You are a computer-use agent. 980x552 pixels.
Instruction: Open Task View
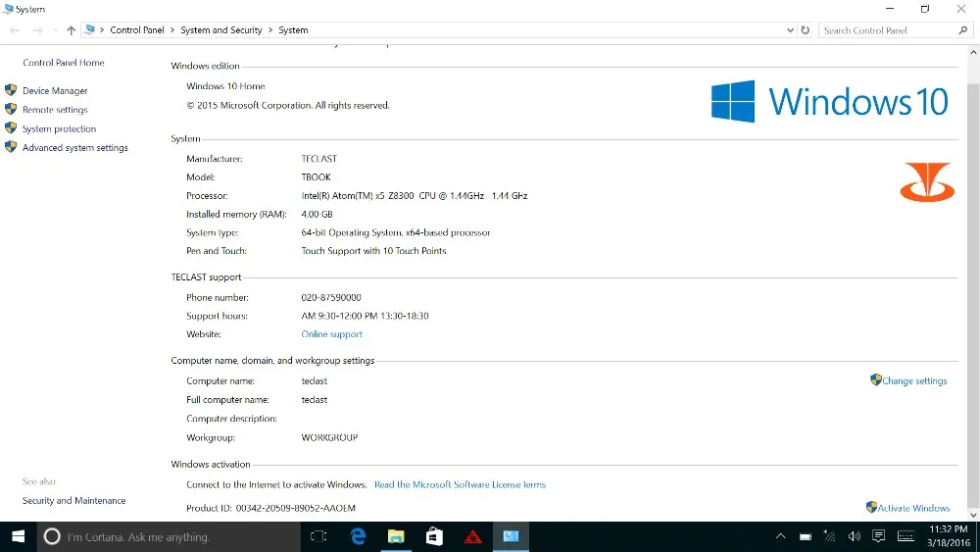click(x=318, y=536)
